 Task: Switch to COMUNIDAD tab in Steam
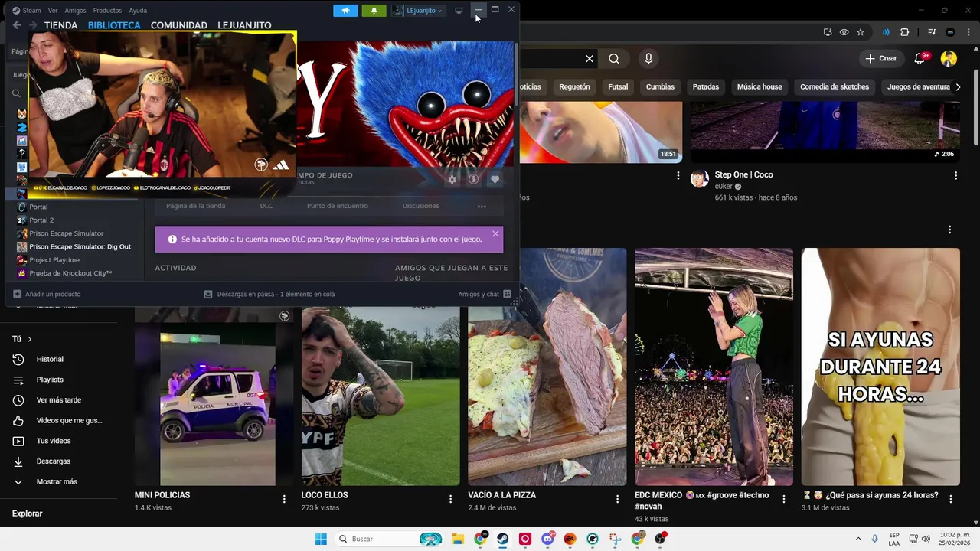click(178, 25)
